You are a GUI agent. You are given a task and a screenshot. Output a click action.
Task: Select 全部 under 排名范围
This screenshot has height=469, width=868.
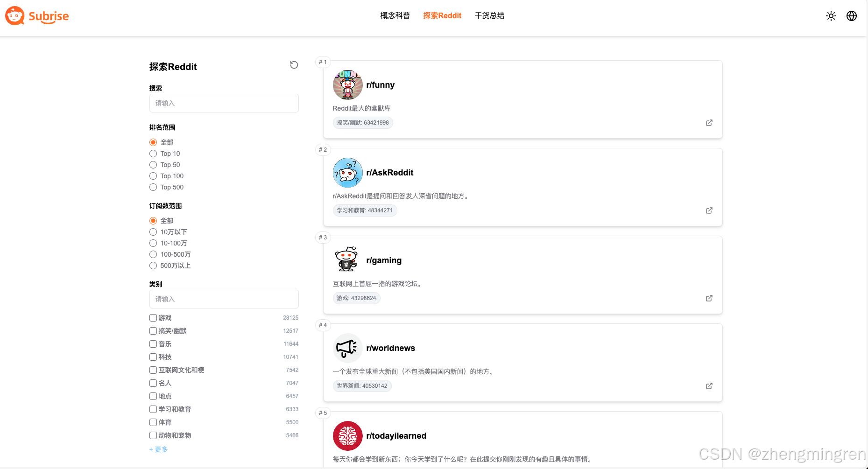[153, 142]
